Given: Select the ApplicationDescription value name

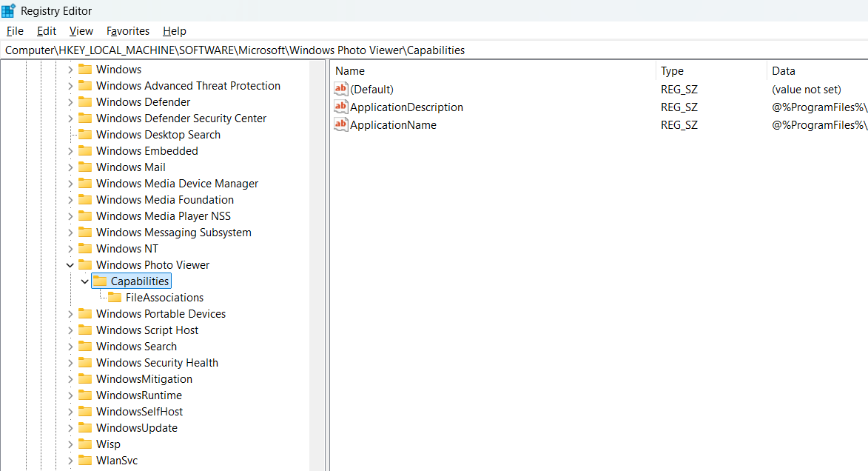Looking at the screenshot, I should tap(406, 107).
